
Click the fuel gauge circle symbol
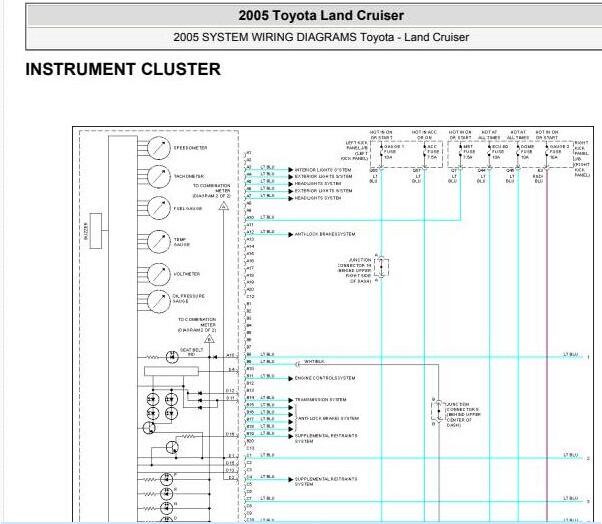coord(159,208)
